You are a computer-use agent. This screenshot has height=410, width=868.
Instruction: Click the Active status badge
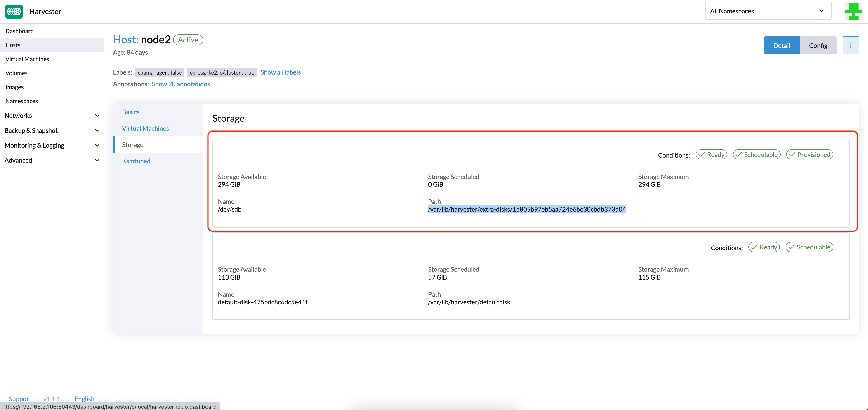coord(188,40)
